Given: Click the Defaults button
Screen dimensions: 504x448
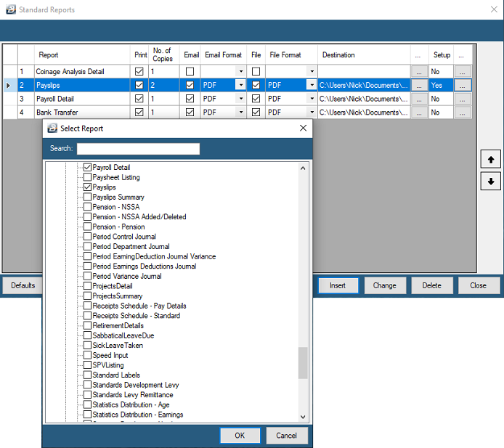Looking at the screenshot, I should click(23, 285).
